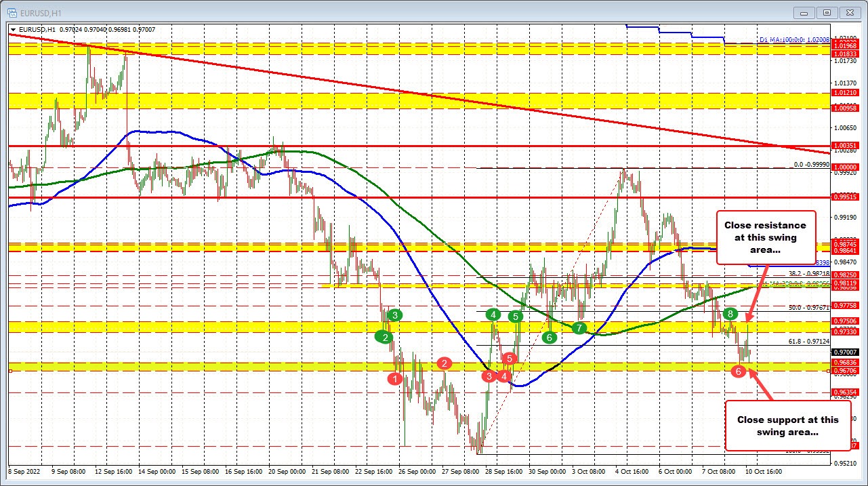The image size is (868, 486).
Task: Click the '10 Oct 16:00' time axis label
Action: [764, 472]
